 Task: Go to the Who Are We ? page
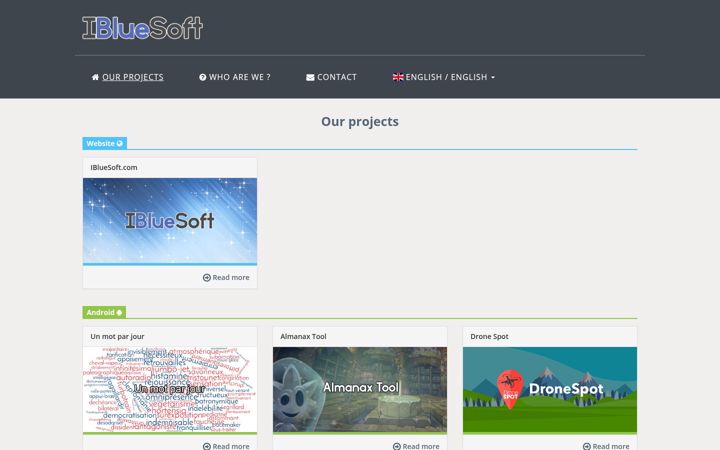tap(235, 77)
